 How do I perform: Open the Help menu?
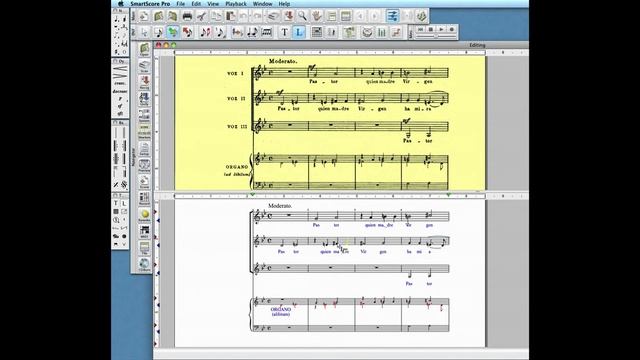click(x=284, y=4)
